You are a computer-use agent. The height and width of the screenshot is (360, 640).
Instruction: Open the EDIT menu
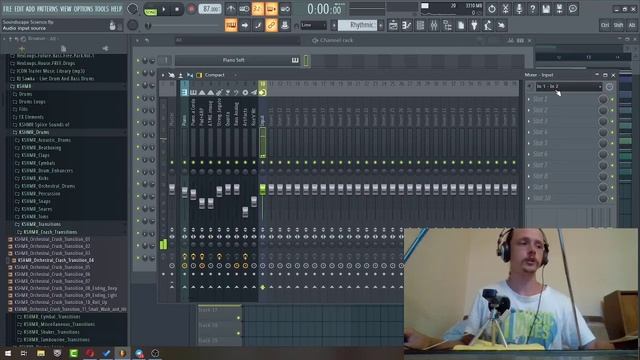click(19, 9)
